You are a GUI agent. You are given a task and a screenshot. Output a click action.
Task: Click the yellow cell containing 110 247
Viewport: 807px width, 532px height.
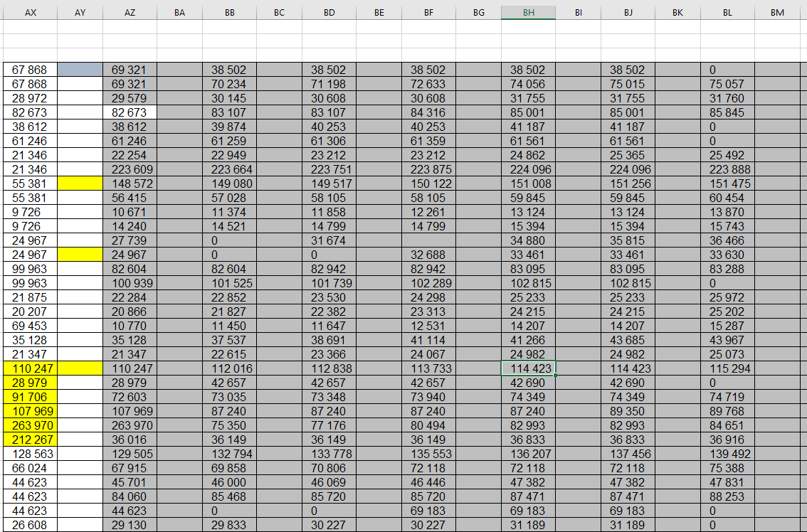(31, 368)
